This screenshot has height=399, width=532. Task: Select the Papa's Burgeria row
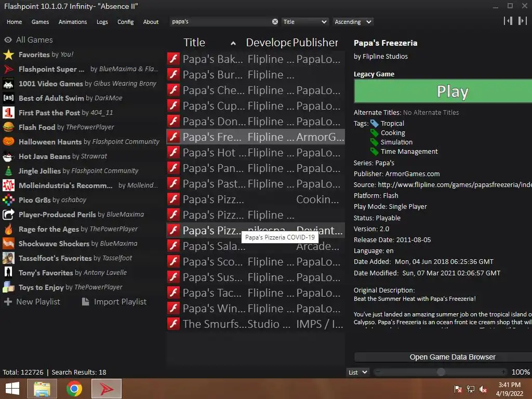click(x=256, y=75)
